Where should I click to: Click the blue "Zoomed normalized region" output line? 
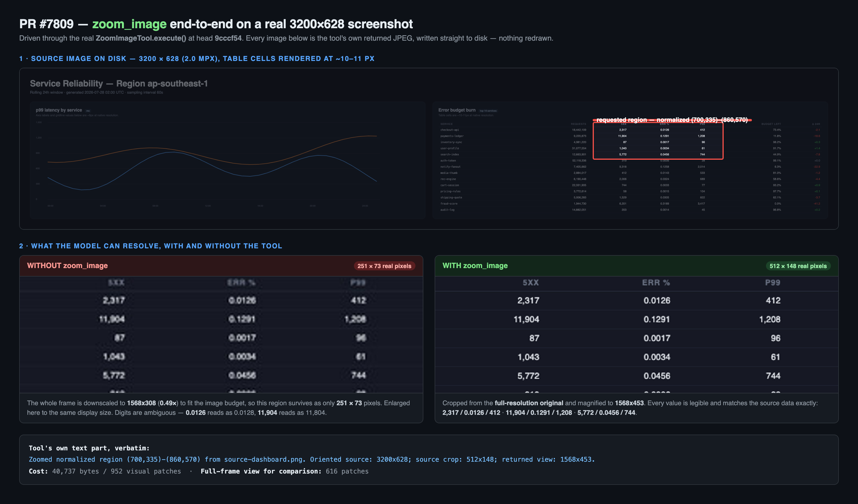point(312,459)
